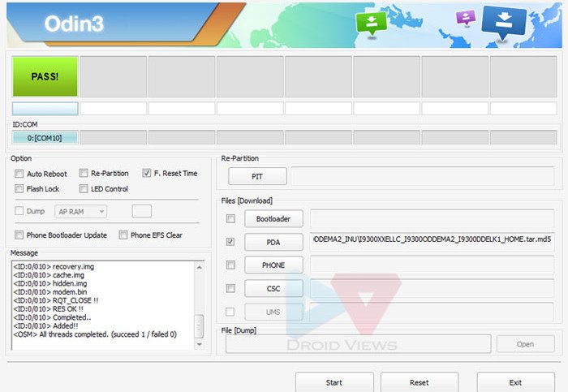Viewport: 568px width, 392px height.
Task: Select the 'recovery.img' log line
Action: pyautogui.click(x=54, y=267)
